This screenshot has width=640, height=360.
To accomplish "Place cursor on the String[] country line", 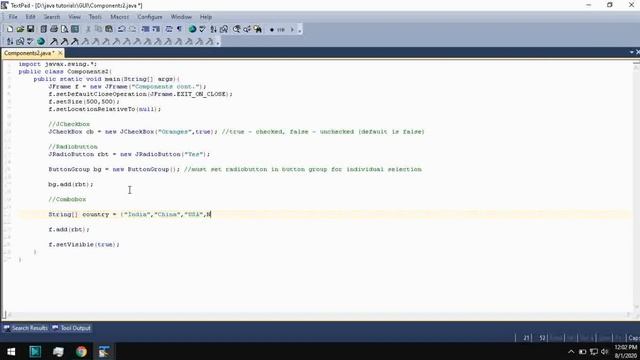I will tap(130, 214).
